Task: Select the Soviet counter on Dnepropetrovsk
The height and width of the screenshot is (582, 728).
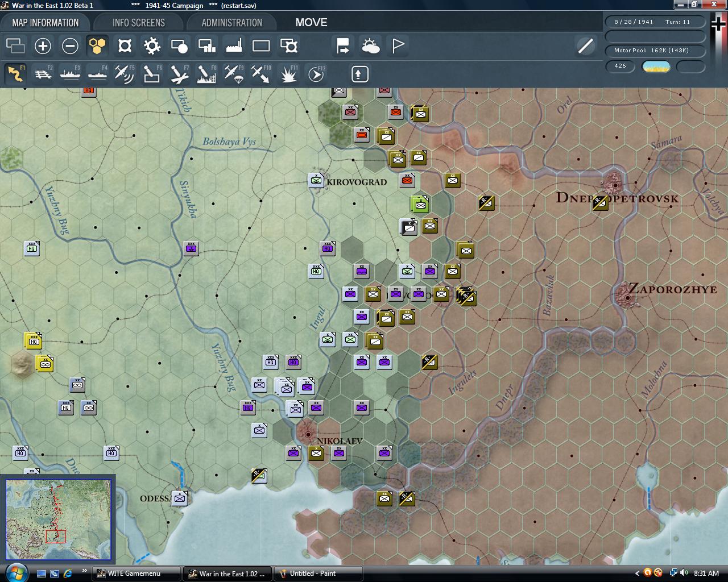Action: pos(600,202)
